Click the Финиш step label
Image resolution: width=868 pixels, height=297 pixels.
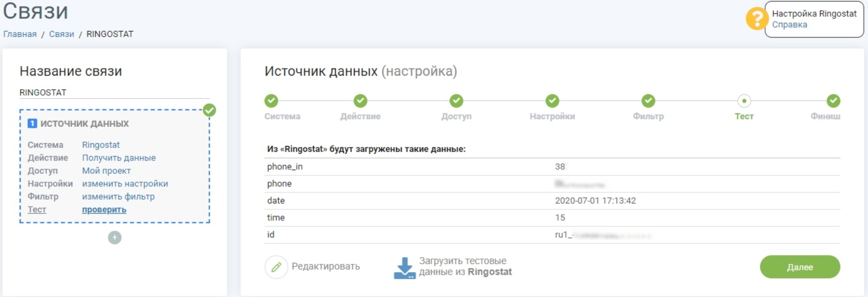point(826,116)
